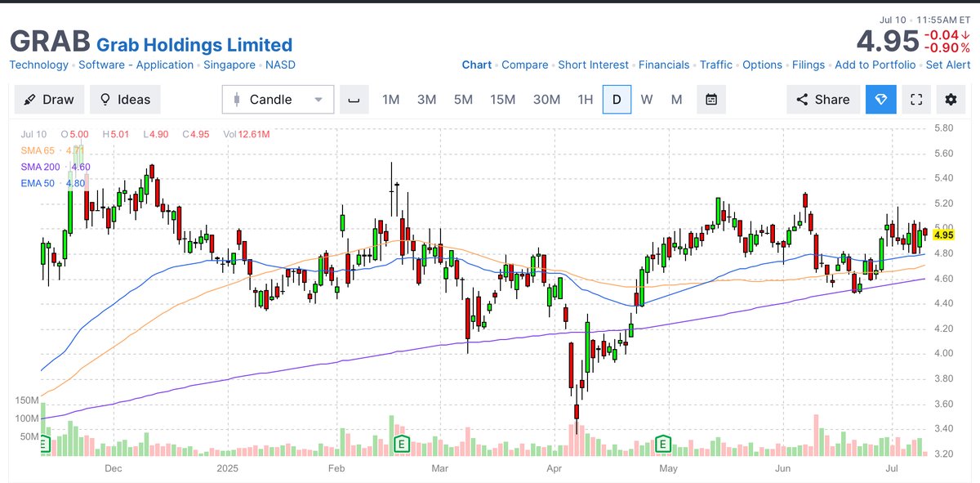Click the Apr date axis label
Viewport: 980px width, 483px height.
[555, 468]
